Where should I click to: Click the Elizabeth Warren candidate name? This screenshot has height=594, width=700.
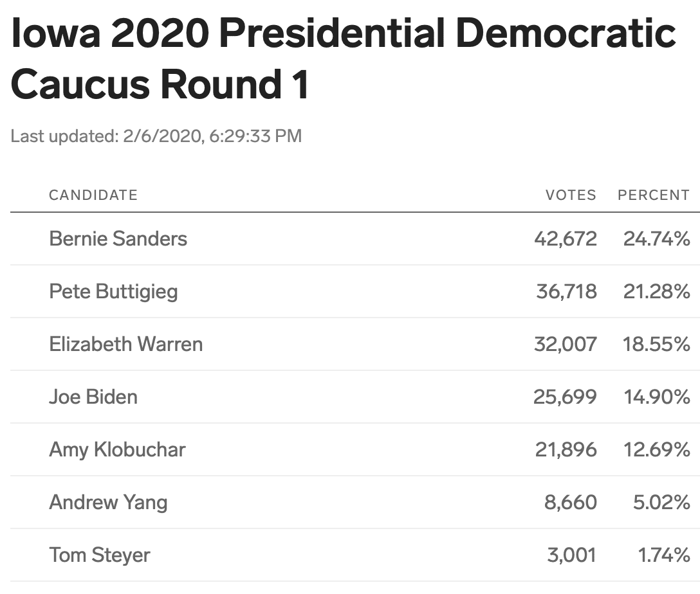126,345
